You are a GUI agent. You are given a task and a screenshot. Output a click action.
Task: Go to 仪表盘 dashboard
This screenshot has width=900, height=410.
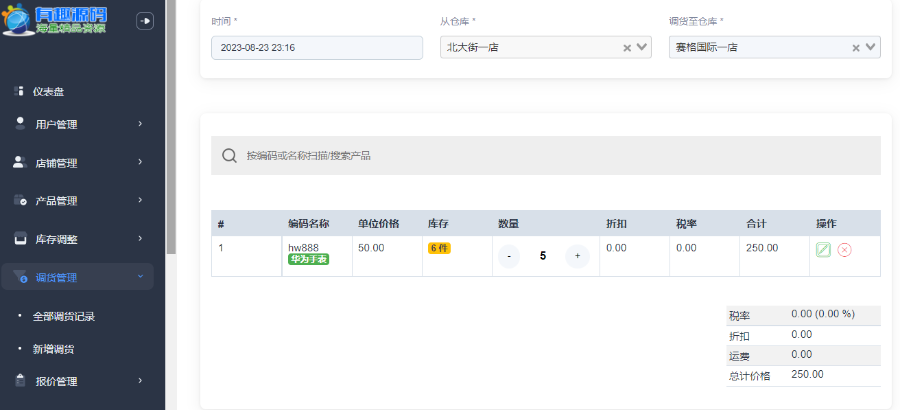pyautogui.click(x=48, y=91)
